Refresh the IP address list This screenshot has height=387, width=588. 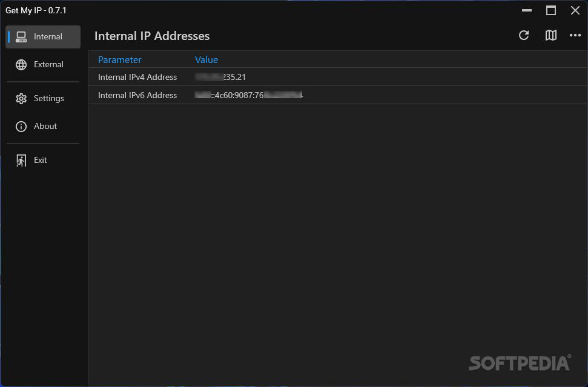point(524,35)
